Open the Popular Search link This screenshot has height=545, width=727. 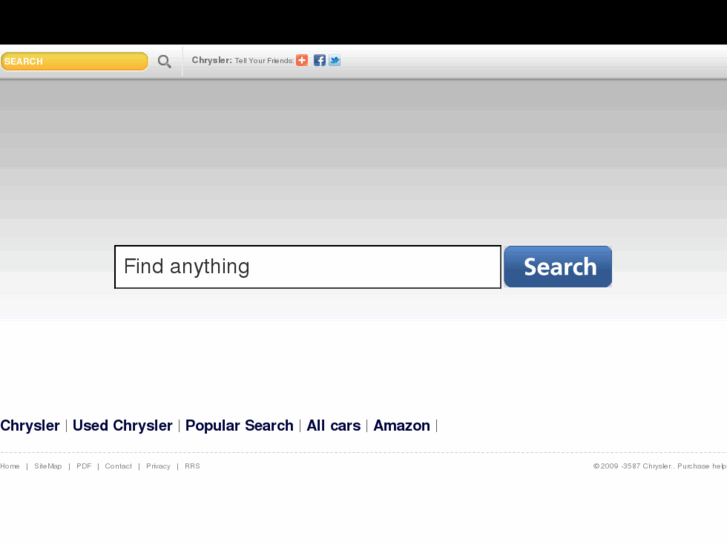(239, 426)
